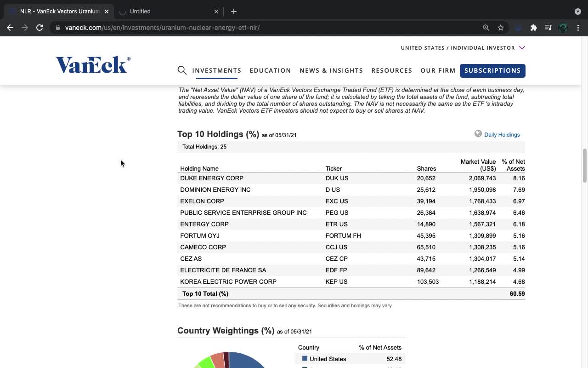Viewport: 588px width, 368px height.
Task: Click the VanEck logo
Action: [x=93, y=65]
